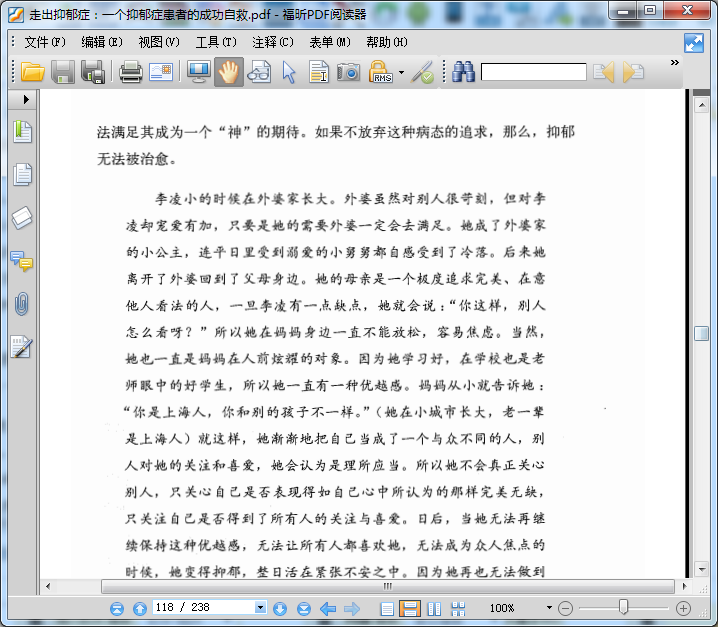718x627 pixels.
Task: Open the 视图(V) menu
Action: (x=159, y=42)
